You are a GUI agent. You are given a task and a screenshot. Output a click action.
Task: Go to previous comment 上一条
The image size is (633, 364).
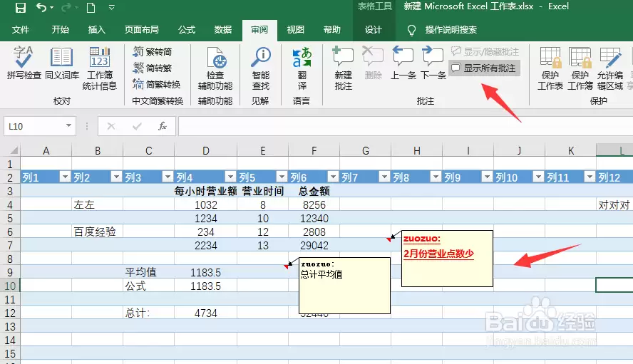coord(403,63)
